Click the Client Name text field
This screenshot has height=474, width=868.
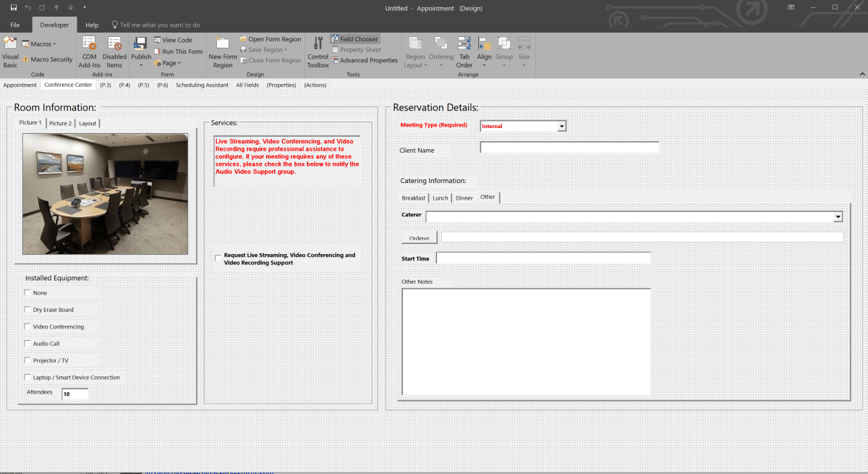(x=569, y=148)
